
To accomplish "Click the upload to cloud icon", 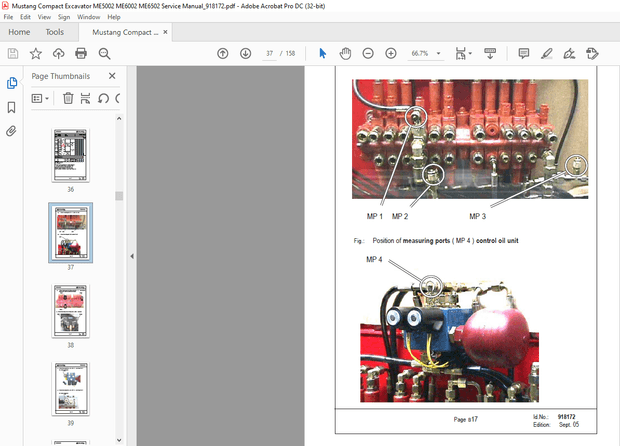I will [x=59, y=53].
